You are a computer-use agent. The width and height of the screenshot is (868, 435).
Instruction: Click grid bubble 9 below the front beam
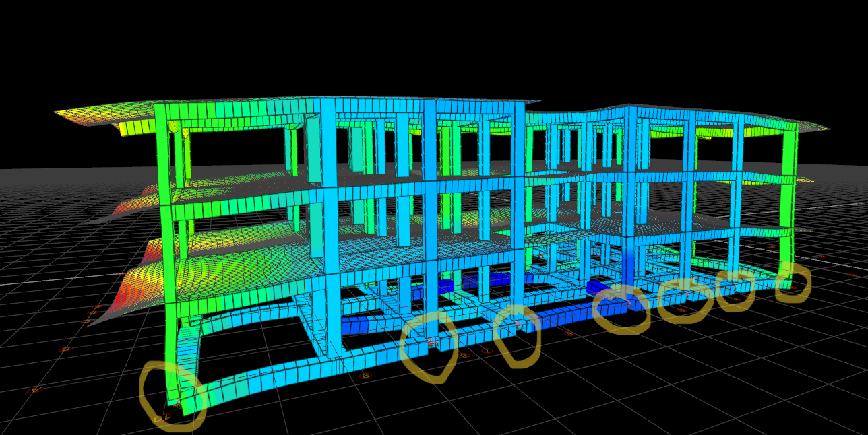366,375
